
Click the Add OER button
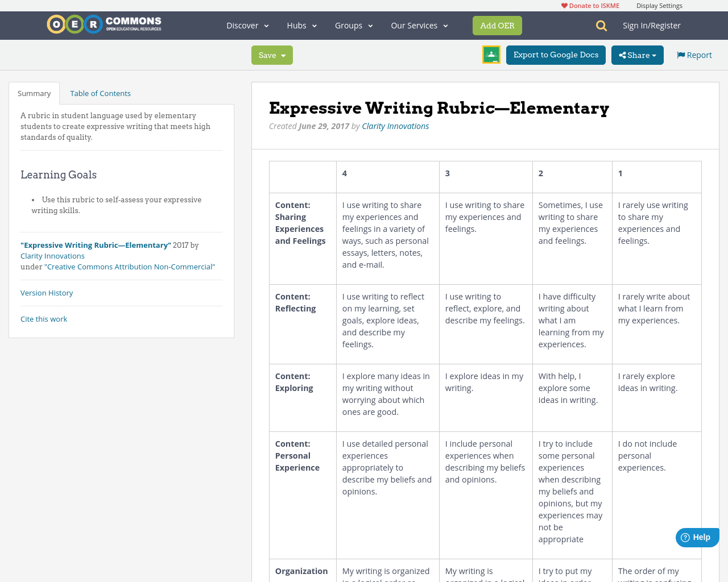pos(497,25)
